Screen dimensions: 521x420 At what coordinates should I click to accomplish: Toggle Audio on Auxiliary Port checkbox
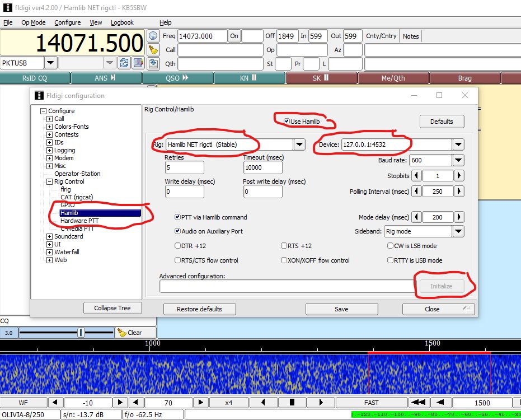(177, 231)
